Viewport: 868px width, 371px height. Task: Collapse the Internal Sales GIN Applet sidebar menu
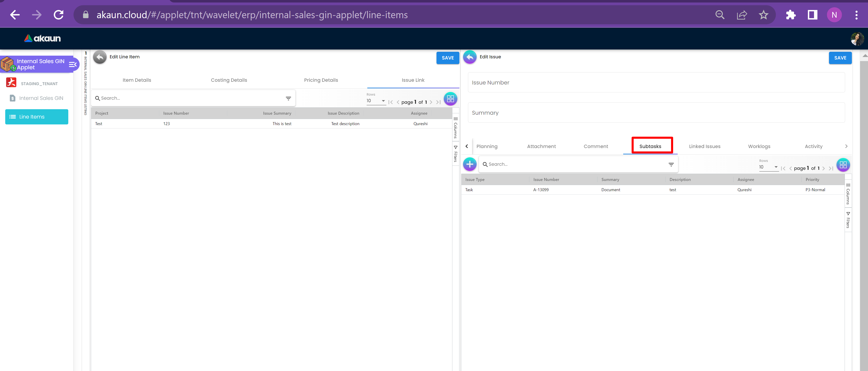[73, 64]
